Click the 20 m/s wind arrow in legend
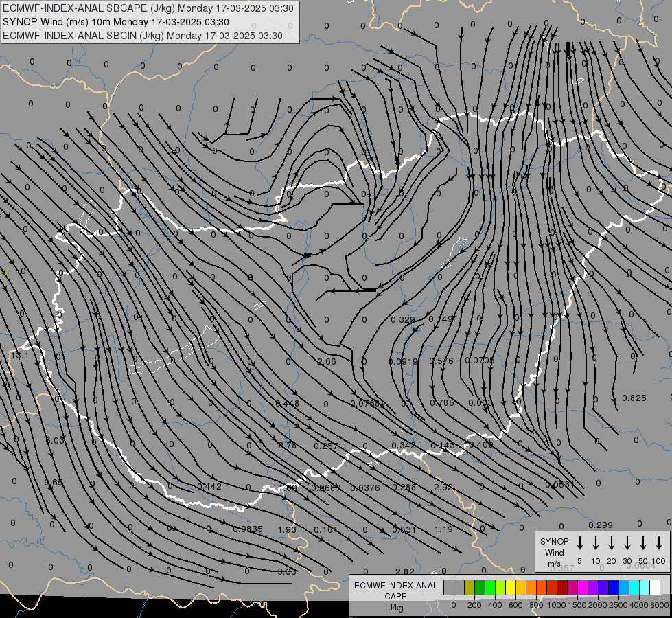This screenshot has height=618, width=672. point(612,543)
